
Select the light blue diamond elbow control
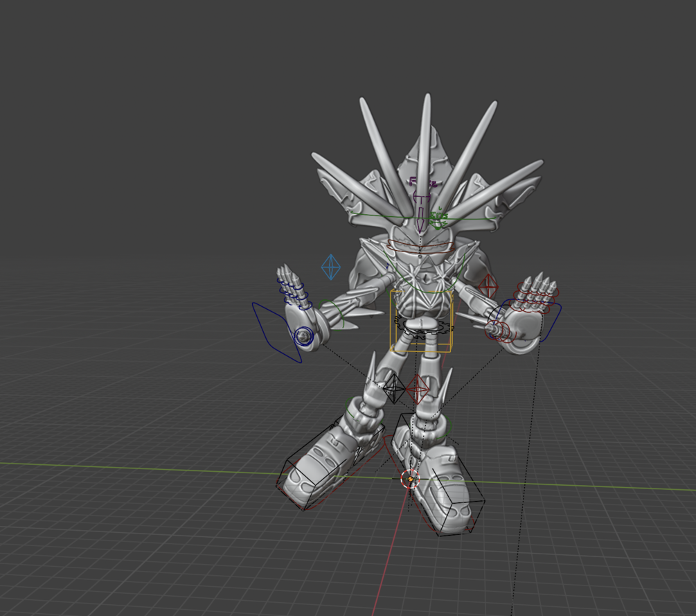pyautogui.click(x=331, y=267)
